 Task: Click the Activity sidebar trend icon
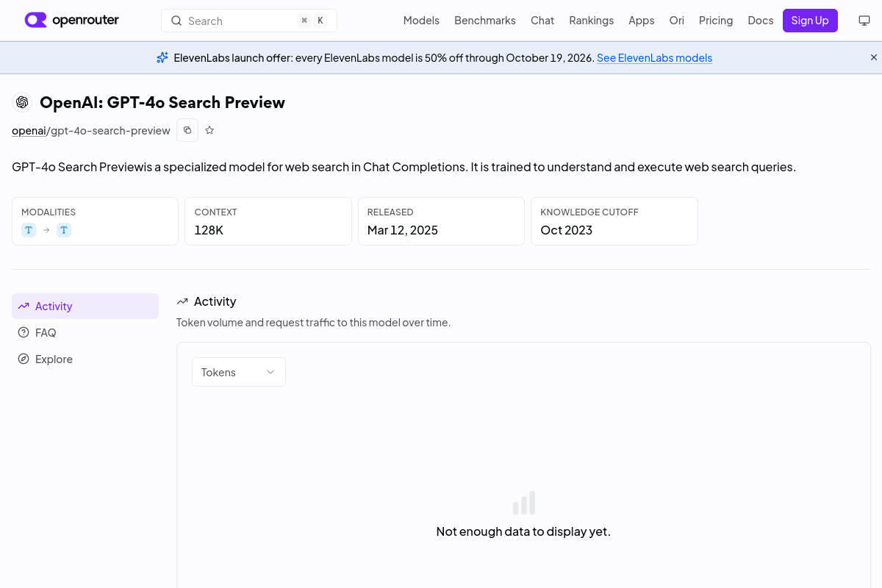tap(24, 306)
